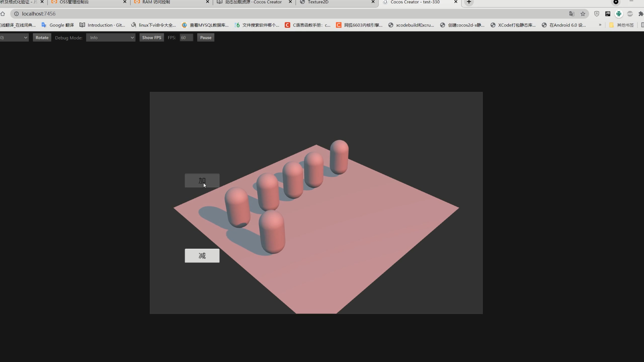Click the shield extension icon
This screenshot has width=644, height=362.
[x=596, y=14]
